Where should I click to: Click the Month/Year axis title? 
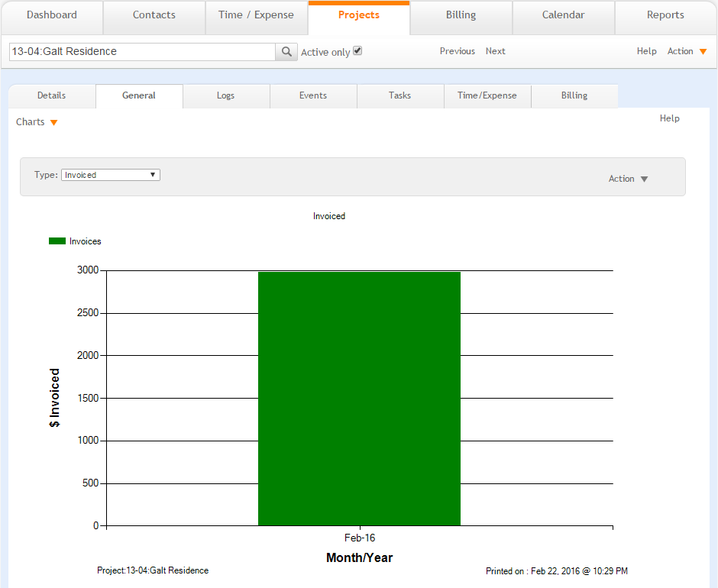click(x=360, y=557)
